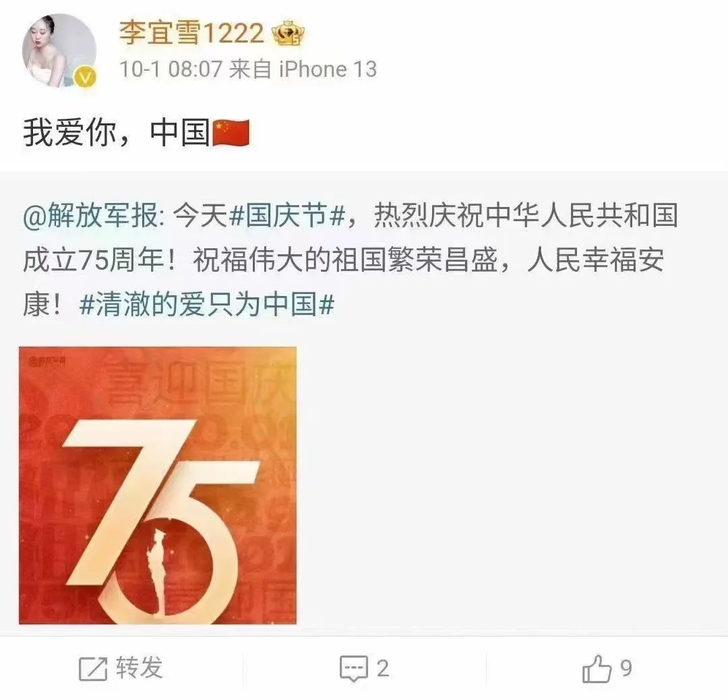Like the post with thumbs-up icon
The image size is (728, 700).
coord(597,669)
